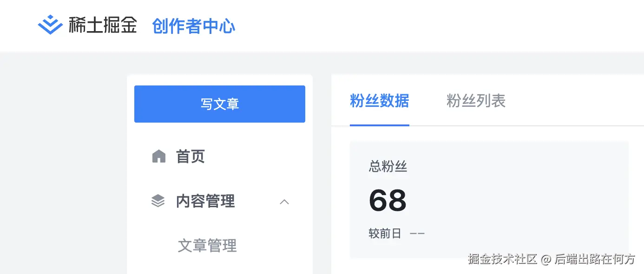Click the -- change value after 较前日
This screenshot has width=644, height=274.
point(417,233)
